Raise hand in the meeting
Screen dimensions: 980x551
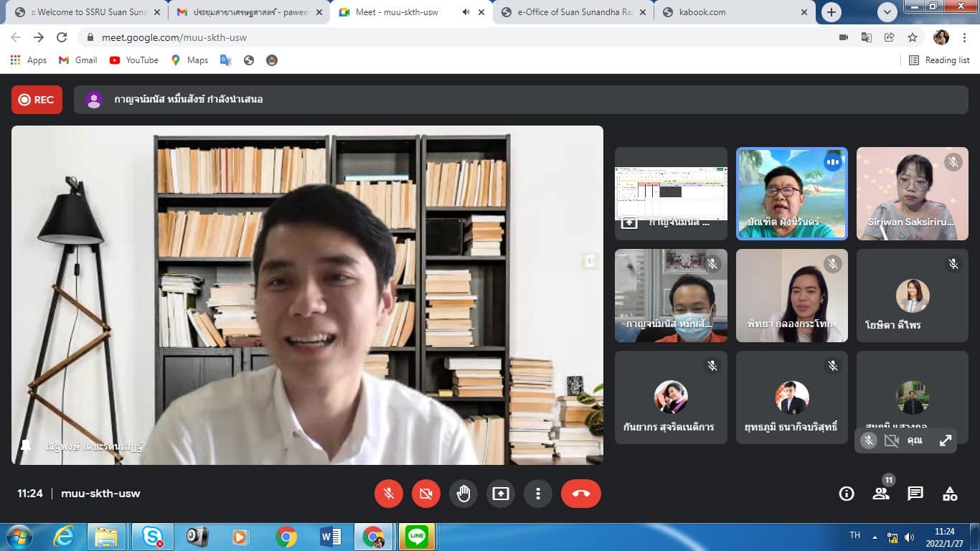pos(463,494)
